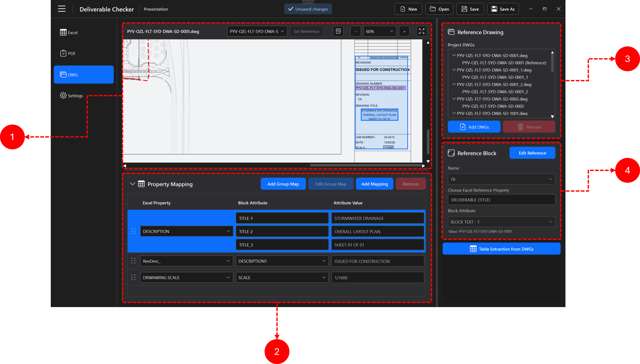Select the PYV-OZL-FLT-SYD-DWA-SD-0002 layout
Viewport: 640px width, 364px height.
coord(493,106)
